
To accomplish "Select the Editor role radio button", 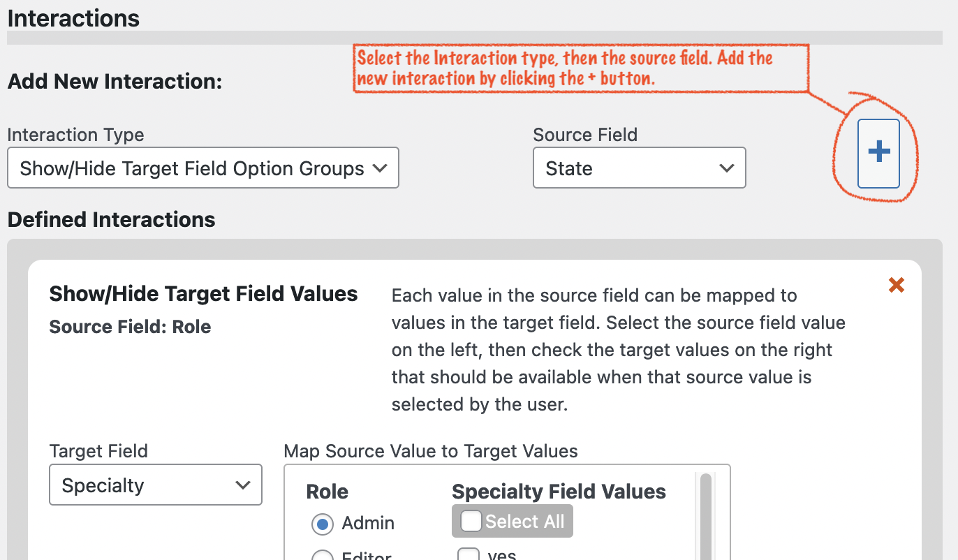I will click(322, 556).
